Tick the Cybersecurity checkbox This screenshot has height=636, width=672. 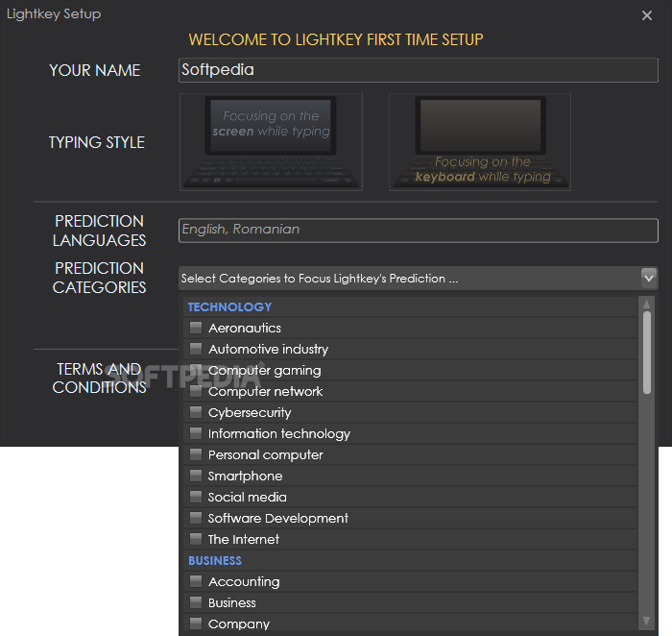(x=196, y=412)
